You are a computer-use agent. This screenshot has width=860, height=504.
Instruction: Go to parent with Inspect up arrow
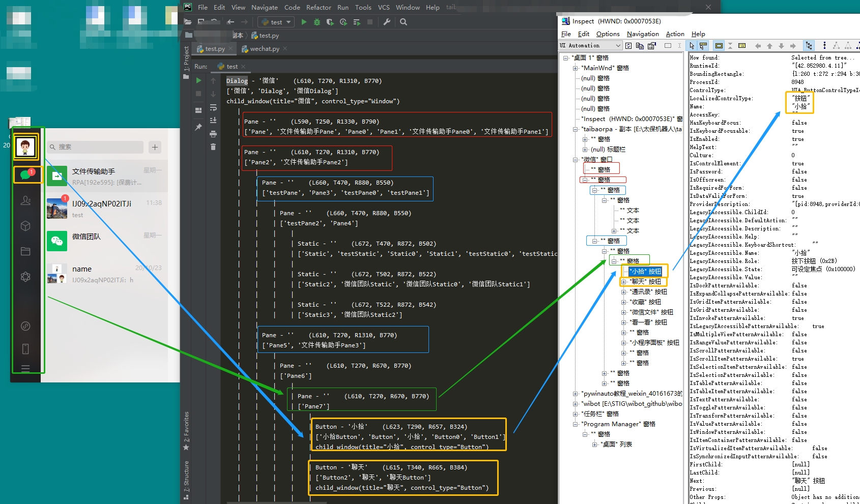tap(769, 45)
